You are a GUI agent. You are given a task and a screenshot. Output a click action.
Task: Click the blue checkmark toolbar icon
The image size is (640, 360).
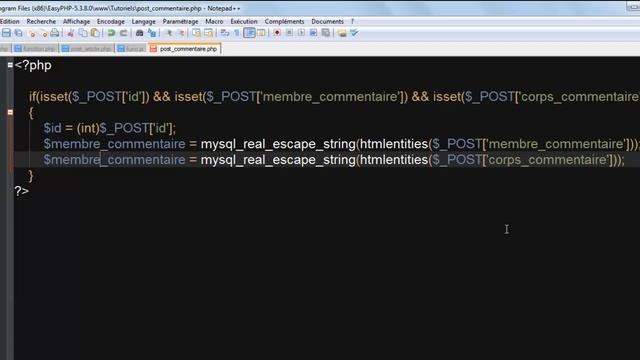354,33
